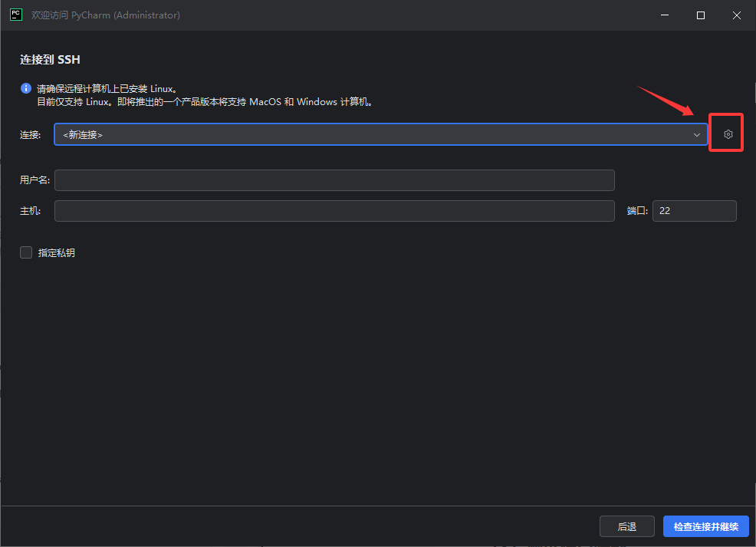Image resolution: width=756 pixels, height=547 pixels.
Task: Click the text '请确保远程计算机上已安装 Linux。'
Action: point(108,89)
